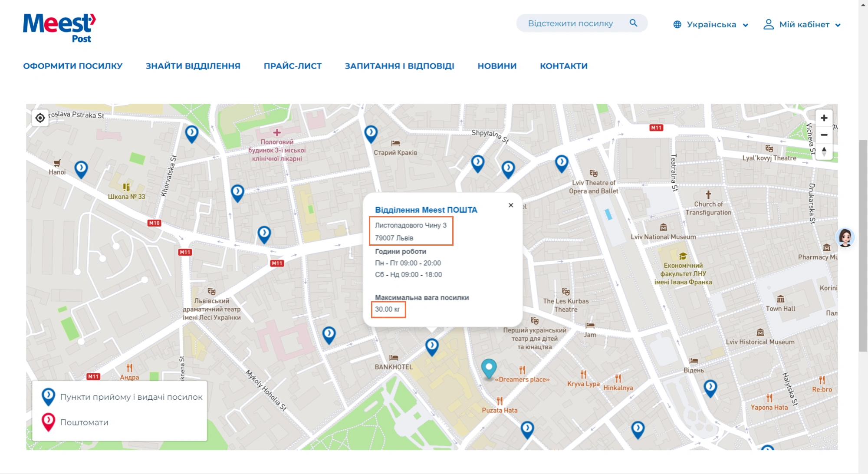The image size is (868, 474).
Task: Click the search magnifier icon in tracking field
Action: coord(633,23)
